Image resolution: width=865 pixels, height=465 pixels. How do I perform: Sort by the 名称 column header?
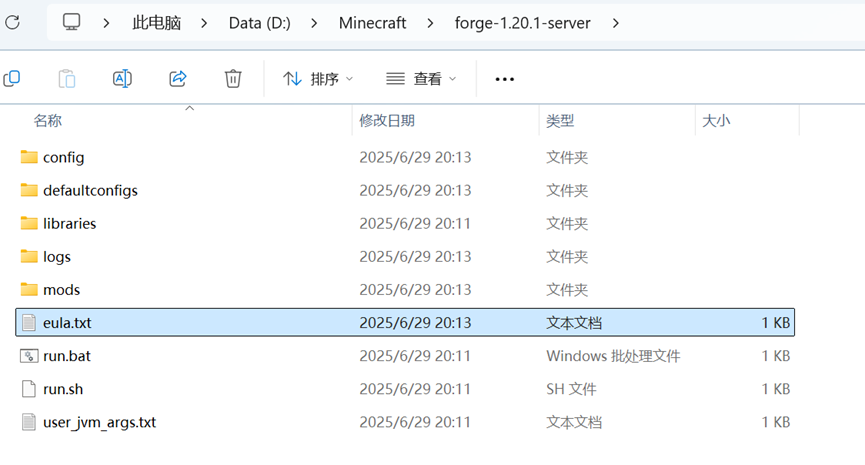(47, 121)
